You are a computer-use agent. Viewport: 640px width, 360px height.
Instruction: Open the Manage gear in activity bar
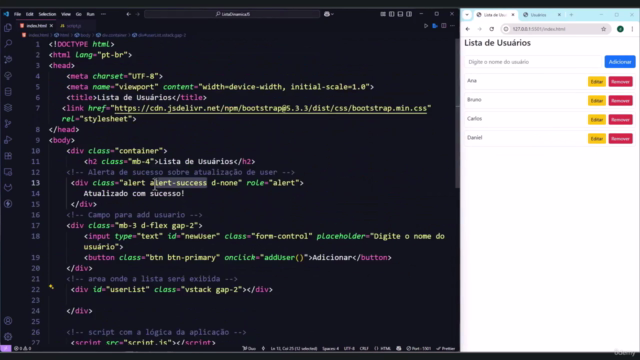pos(8,337)
